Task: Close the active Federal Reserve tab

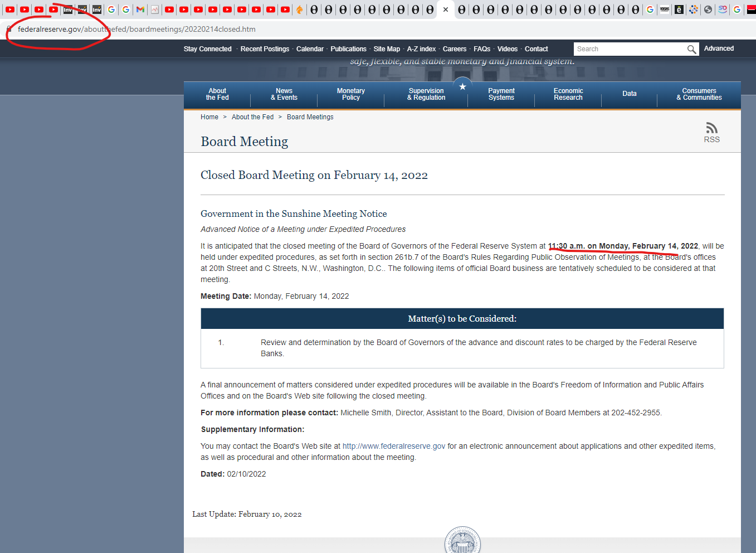Action: [446, 9]
